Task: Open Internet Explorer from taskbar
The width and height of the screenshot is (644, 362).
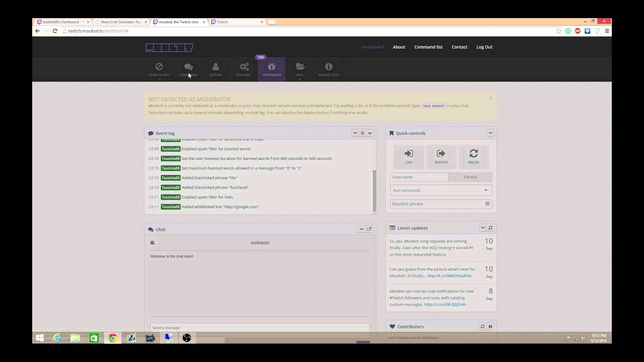Action: (x=57, y=338)
